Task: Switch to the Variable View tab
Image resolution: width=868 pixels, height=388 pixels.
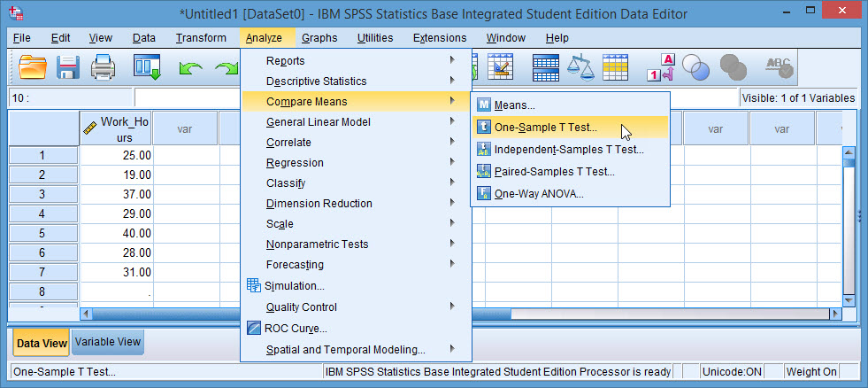Action: [x=108, y=341]
